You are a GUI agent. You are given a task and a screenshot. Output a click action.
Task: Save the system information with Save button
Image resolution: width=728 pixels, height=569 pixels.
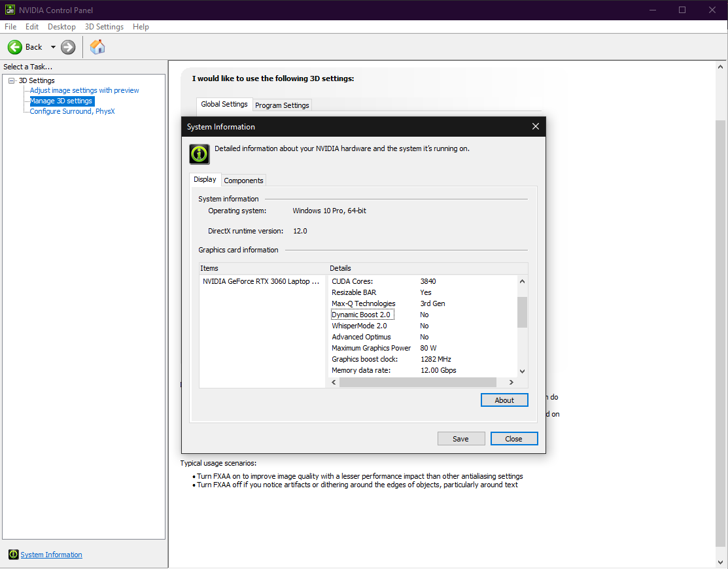point(460,439)
